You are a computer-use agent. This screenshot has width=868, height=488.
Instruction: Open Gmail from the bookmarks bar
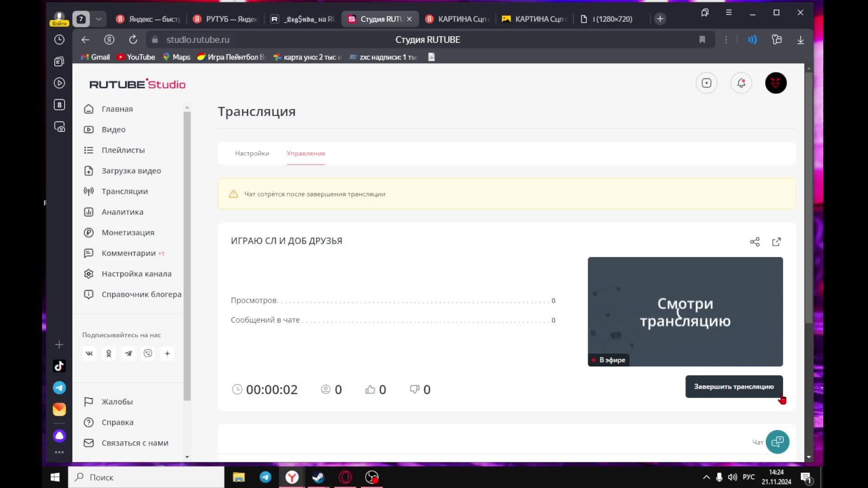pyautogui.click(x=94, y=57)
